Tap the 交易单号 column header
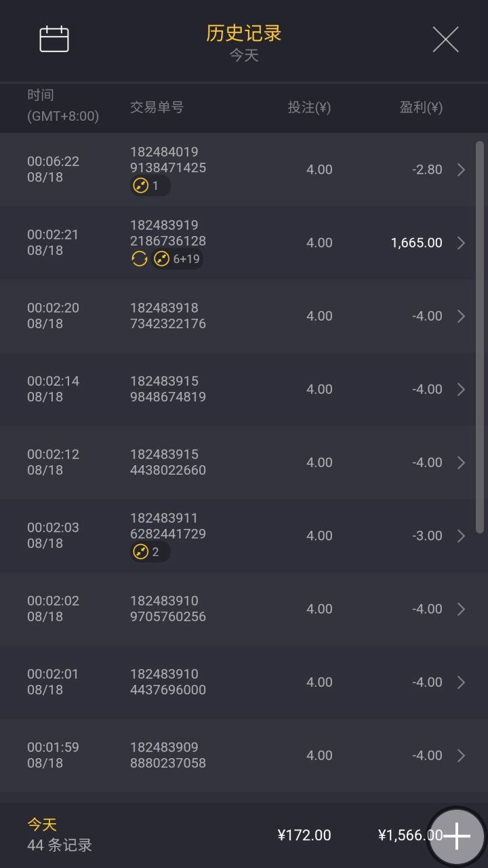 157,107
